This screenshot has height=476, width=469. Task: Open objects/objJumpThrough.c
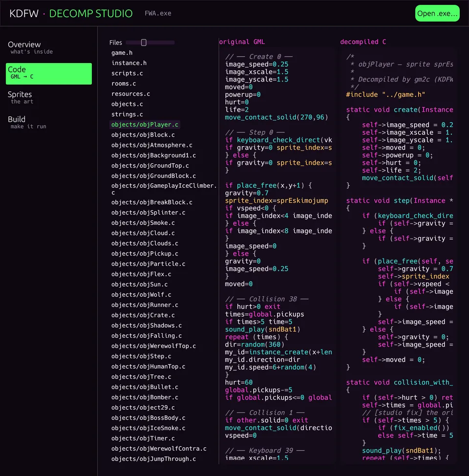[x=153, y=459]
